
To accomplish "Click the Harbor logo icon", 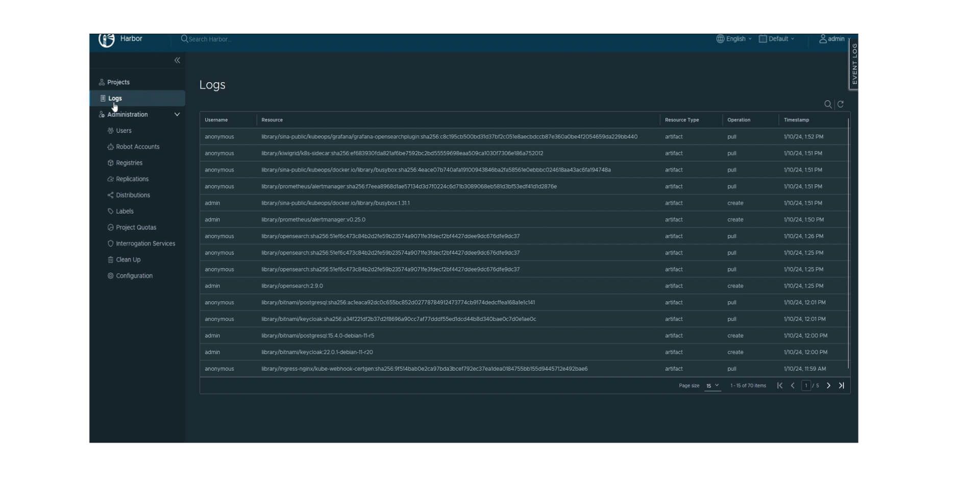I will [x=106, y=40].
